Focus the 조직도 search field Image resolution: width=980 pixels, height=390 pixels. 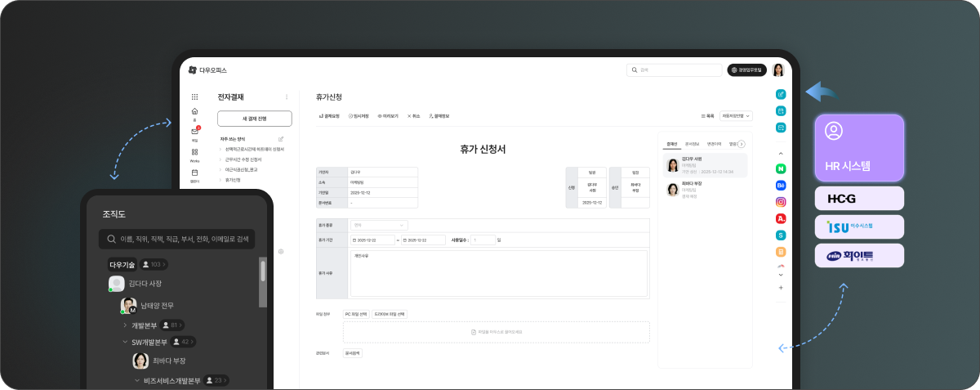click(x=176, y=239)
